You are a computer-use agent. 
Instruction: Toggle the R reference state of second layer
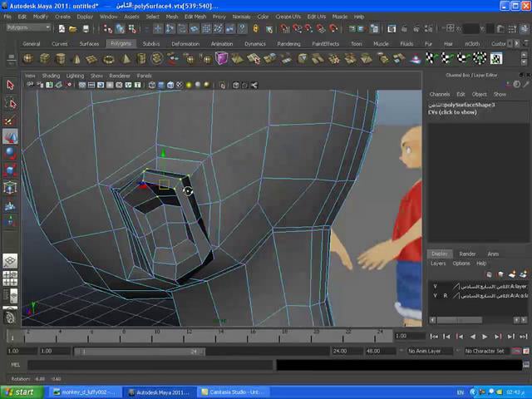tap(446, 296)
